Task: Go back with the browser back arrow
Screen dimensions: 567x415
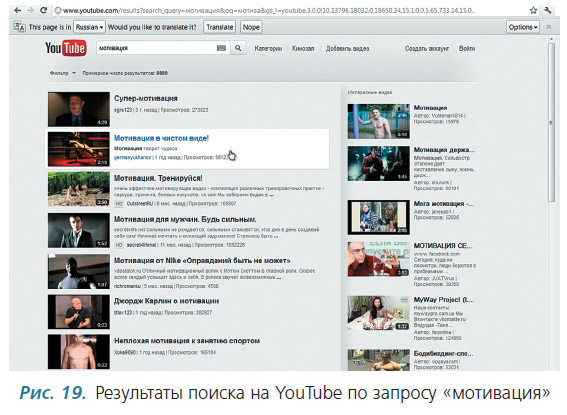Action: pos(17,10)
